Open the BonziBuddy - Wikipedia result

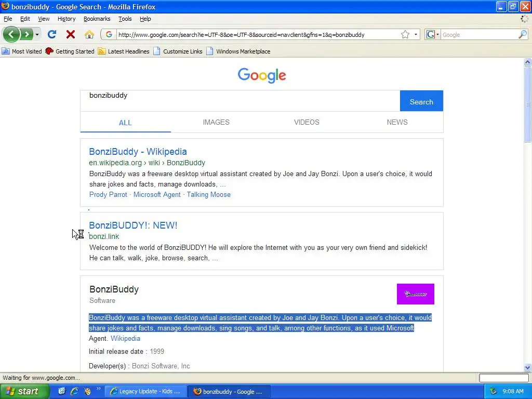tap(138, 152)
